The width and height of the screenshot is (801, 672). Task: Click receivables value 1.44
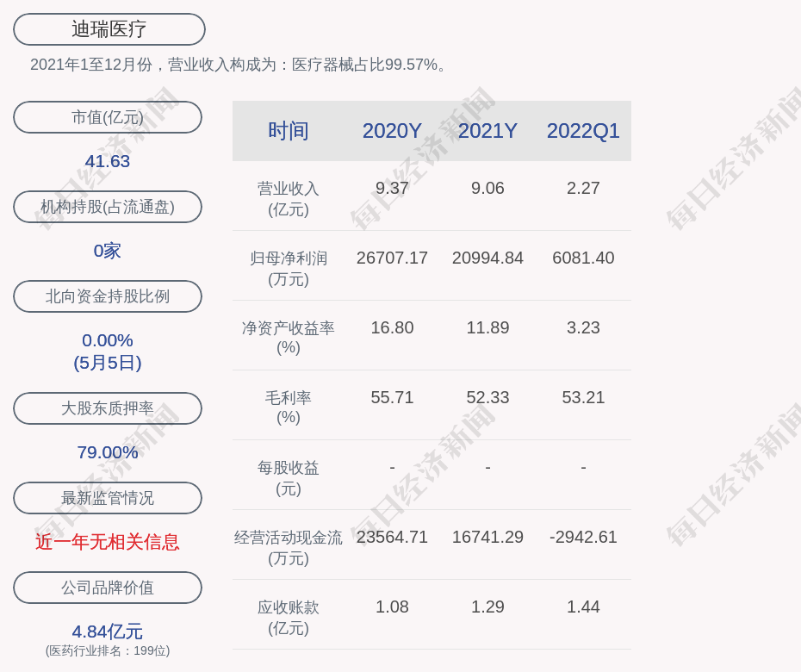583,607
